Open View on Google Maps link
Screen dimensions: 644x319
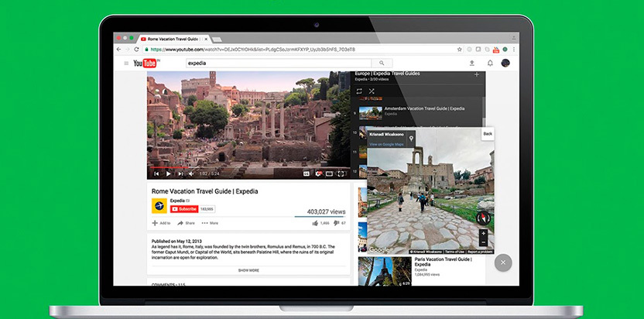tap(386, 144)
